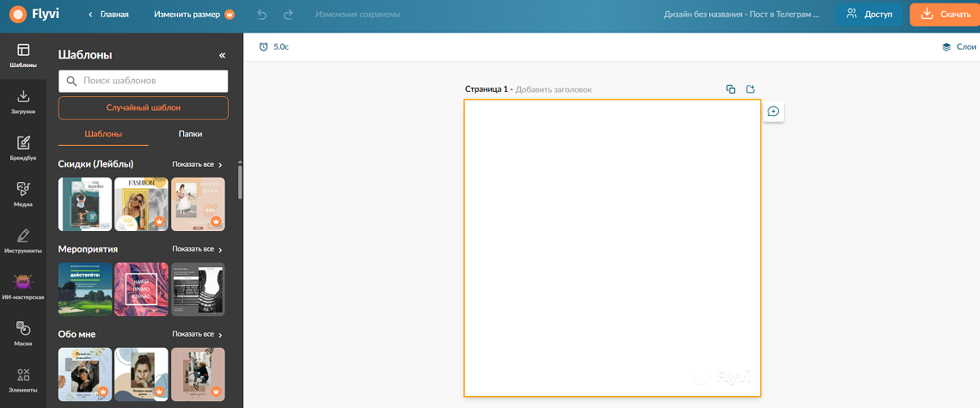980x408 pixels.
Task: Select the FASHION discount template
Action: 141,204
